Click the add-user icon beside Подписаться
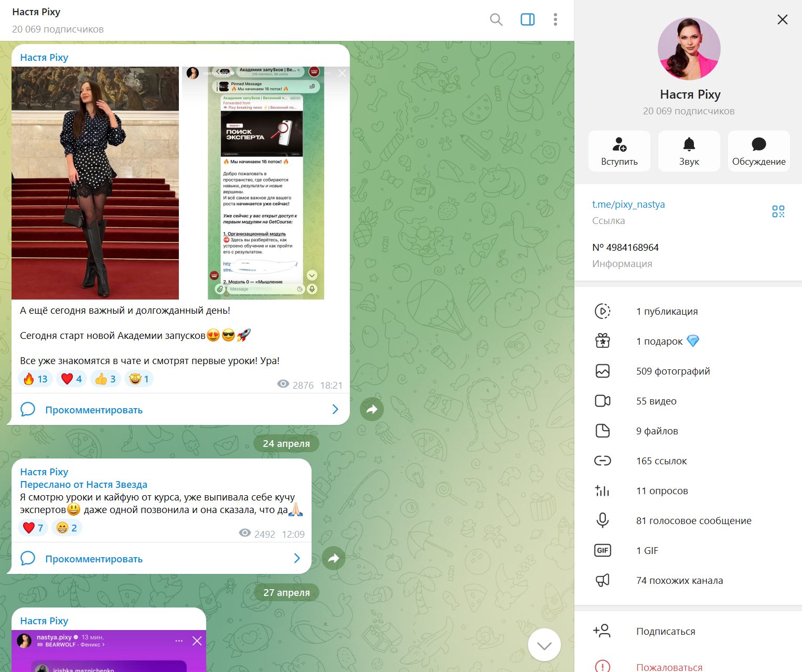The height and width of the screenshot is (672, 802). click(602, 631)
